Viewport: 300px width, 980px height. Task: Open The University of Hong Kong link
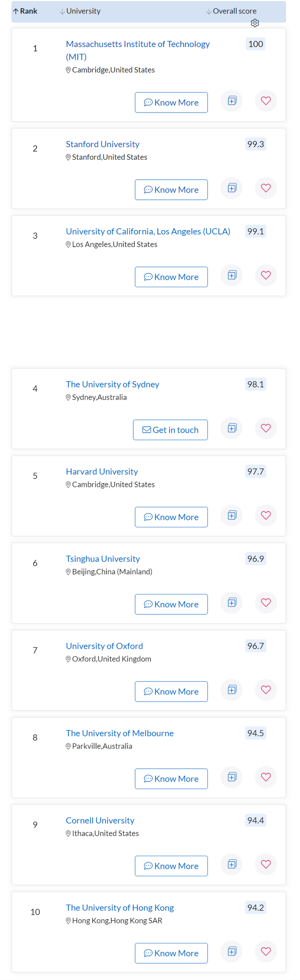(120, 907)
